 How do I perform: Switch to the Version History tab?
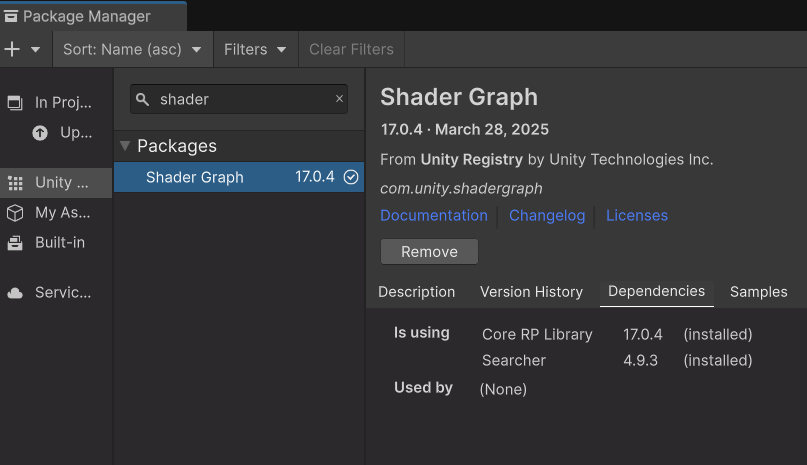pos(531,292)
